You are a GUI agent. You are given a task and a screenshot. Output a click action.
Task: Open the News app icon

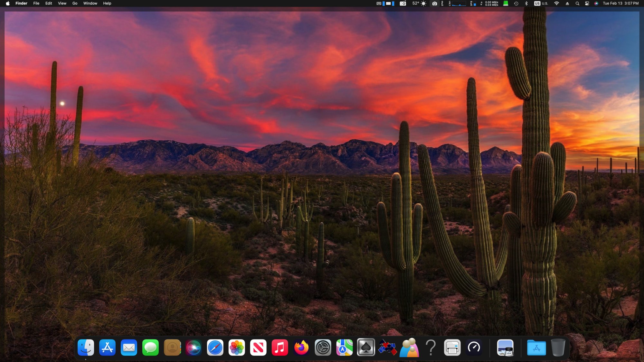pos(258,348)
